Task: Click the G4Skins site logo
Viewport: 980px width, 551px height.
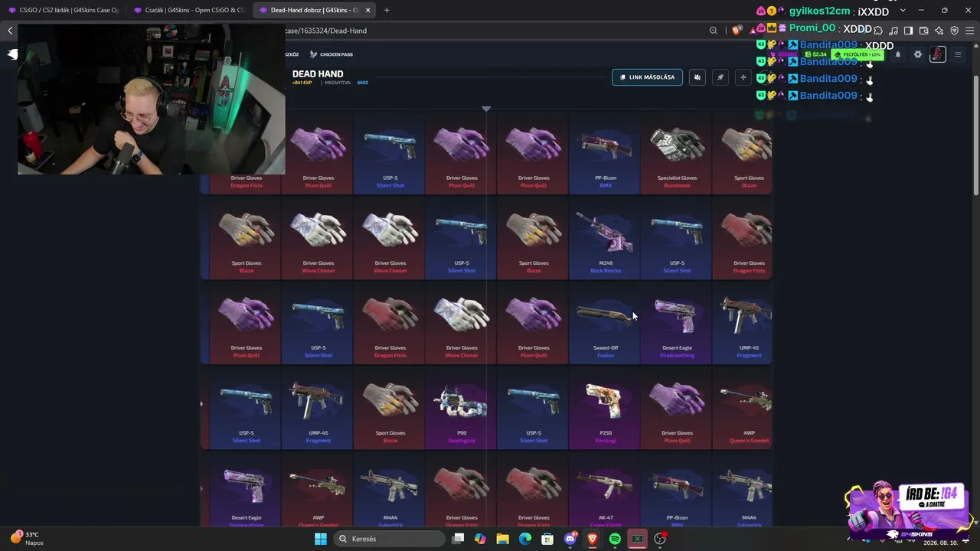Action: (x=13, y=54)
